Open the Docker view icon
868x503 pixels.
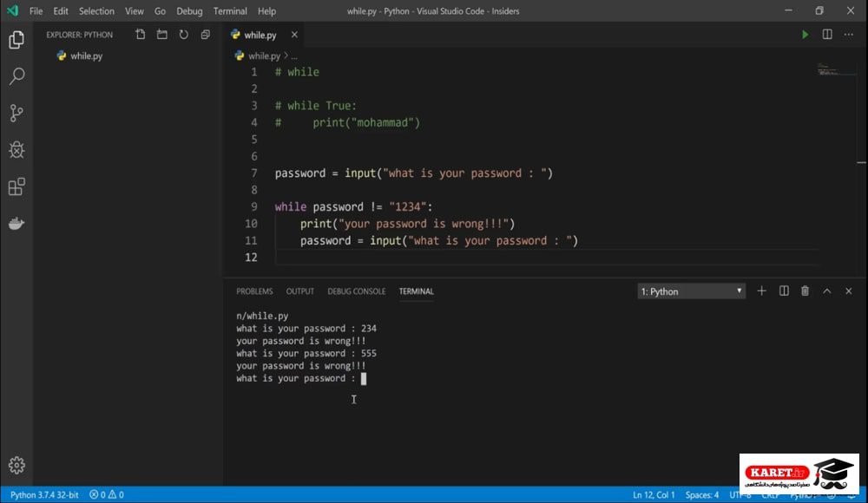16,224
